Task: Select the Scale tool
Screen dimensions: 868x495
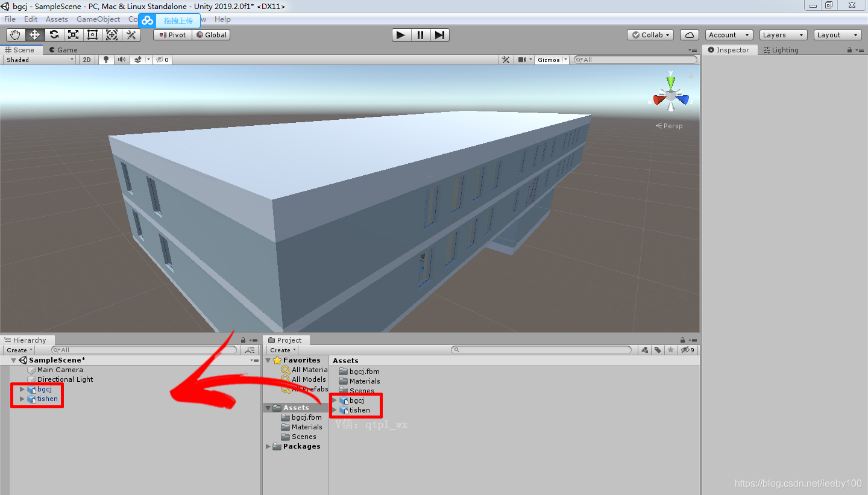Action: [x=73, y=35]
